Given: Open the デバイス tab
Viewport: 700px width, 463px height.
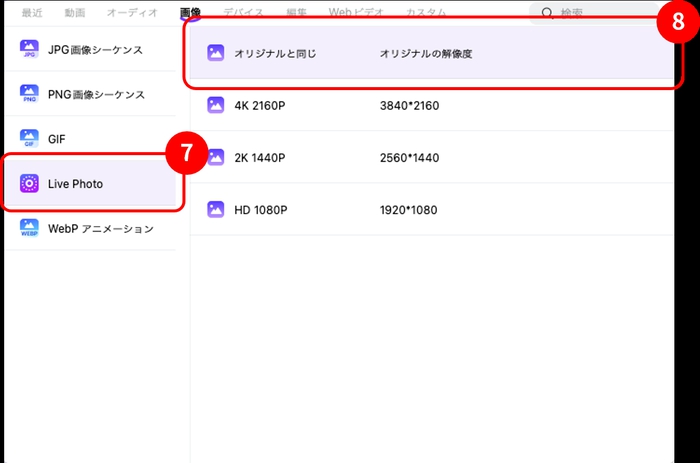Looking at the screenshot, I should (245, 13).
